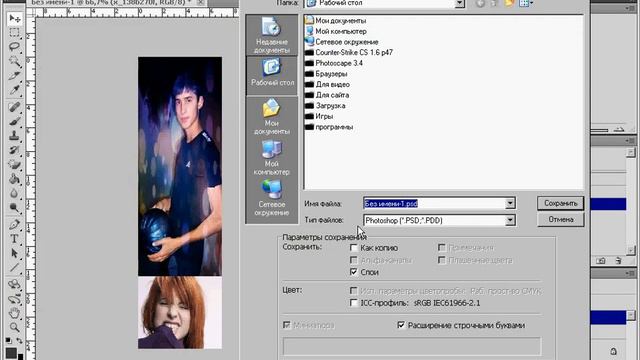
Task: Select the Браузеры folder
Action: (326, 73)
